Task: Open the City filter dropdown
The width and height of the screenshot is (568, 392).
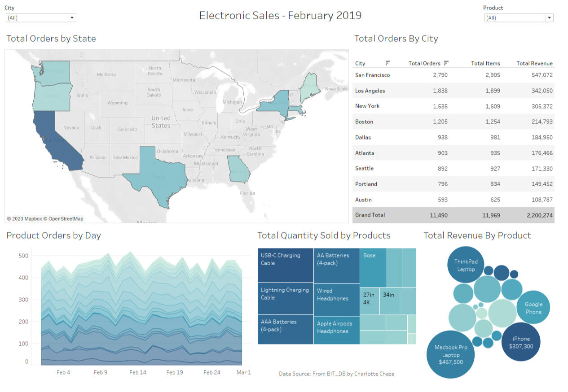Action: (x=71, y=18)
